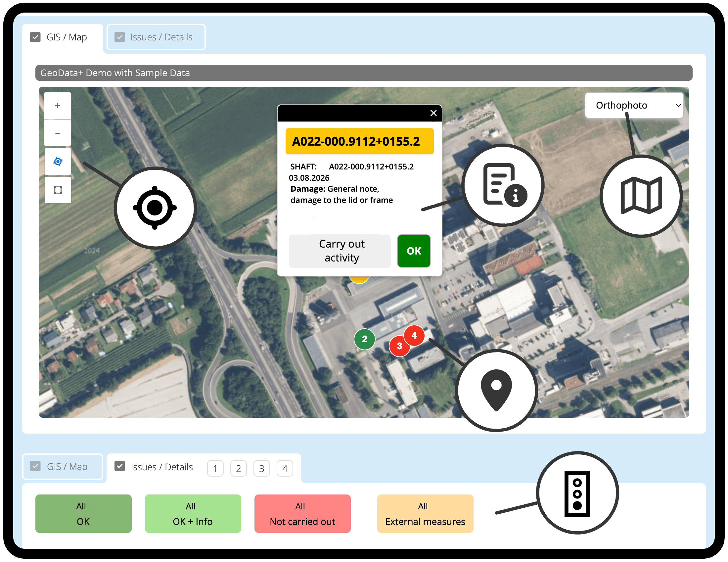The image size is (728, 562).
Task: Close the shaft A022-000.9112+0155.2 popup
Action: (x=433, y=113)
